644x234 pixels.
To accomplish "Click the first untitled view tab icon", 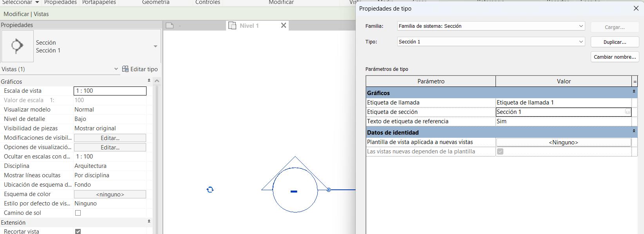I will click(x=170, y=25).
